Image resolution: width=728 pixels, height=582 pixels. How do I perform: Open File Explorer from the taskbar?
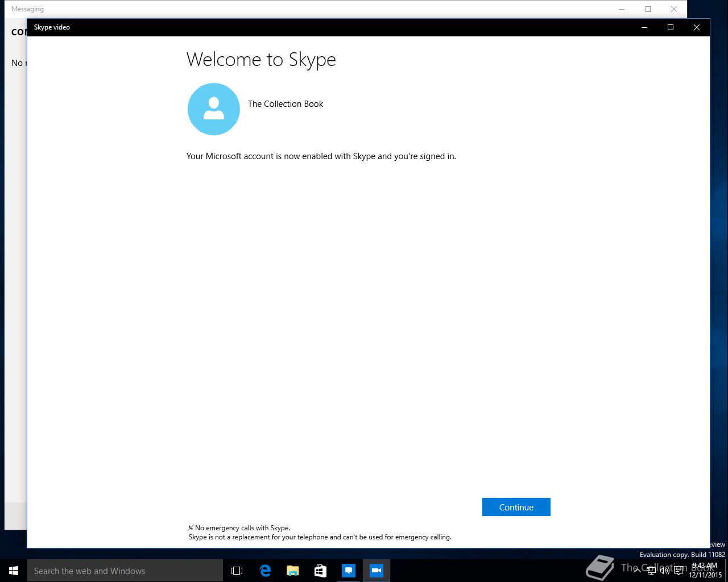[x=293, y=571]
